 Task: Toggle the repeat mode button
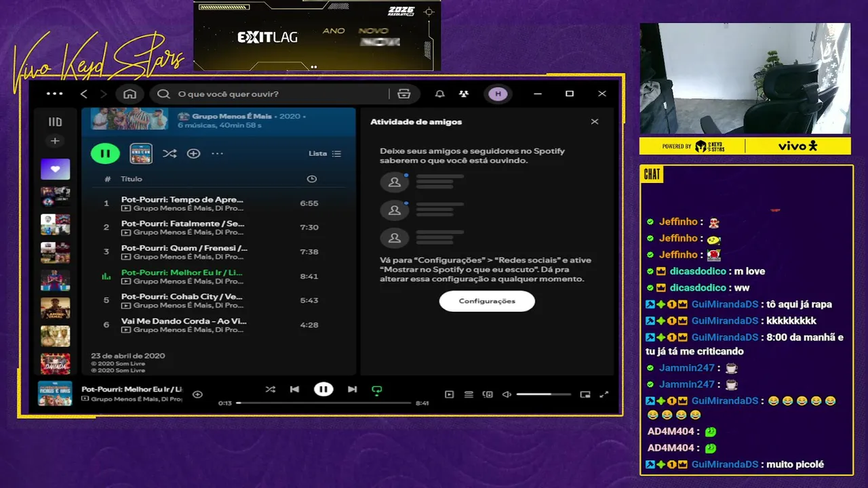point(377,390)
